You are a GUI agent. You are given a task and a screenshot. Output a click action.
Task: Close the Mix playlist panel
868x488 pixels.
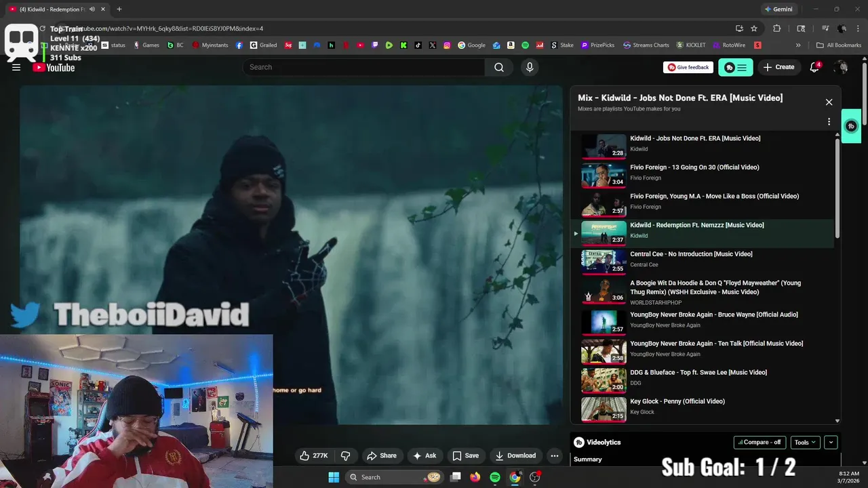[829, 102]
